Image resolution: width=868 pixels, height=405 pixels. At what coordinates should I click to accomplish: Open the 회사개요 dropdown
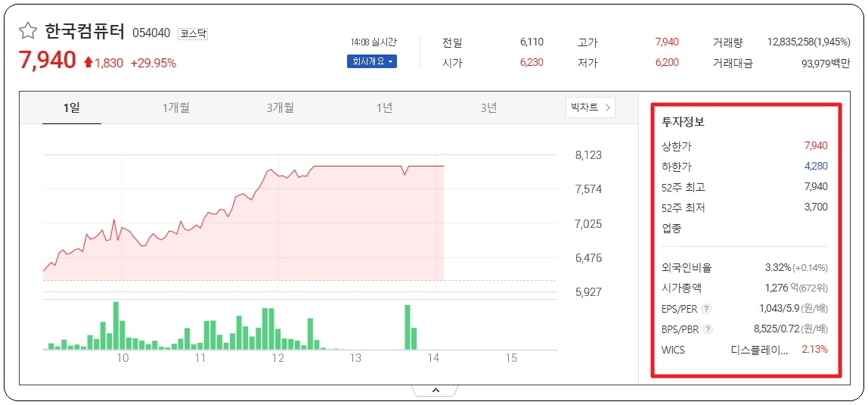[x=372, y=61]
